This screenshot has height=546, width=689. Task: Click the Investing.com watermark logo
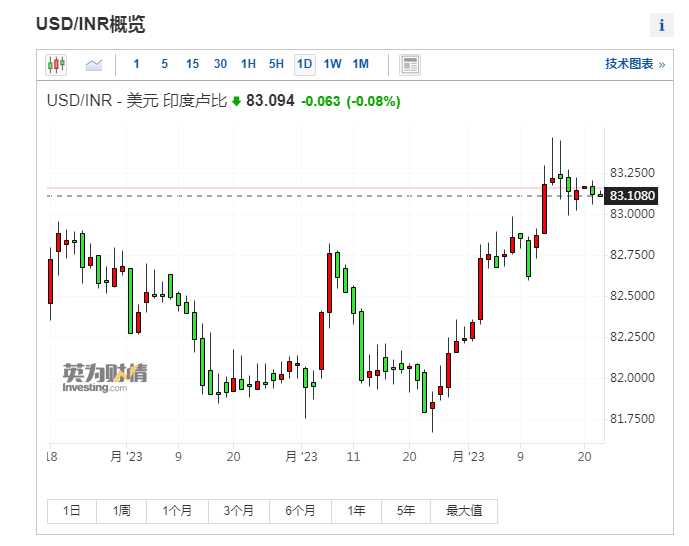pos(104,378)
